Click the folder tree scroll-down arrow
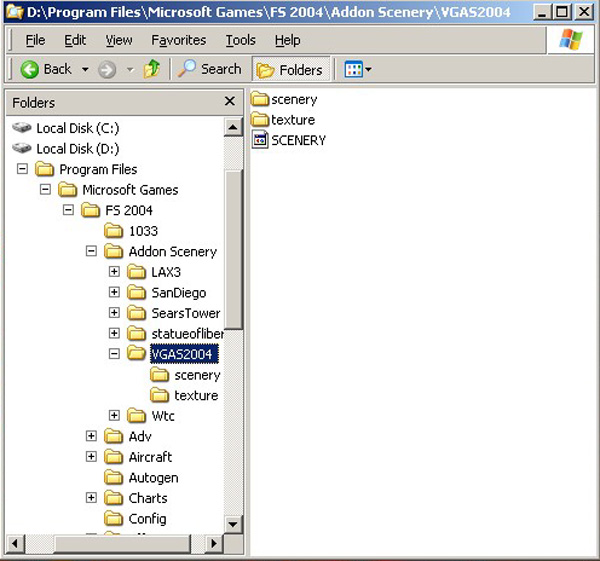 [233, 524]
